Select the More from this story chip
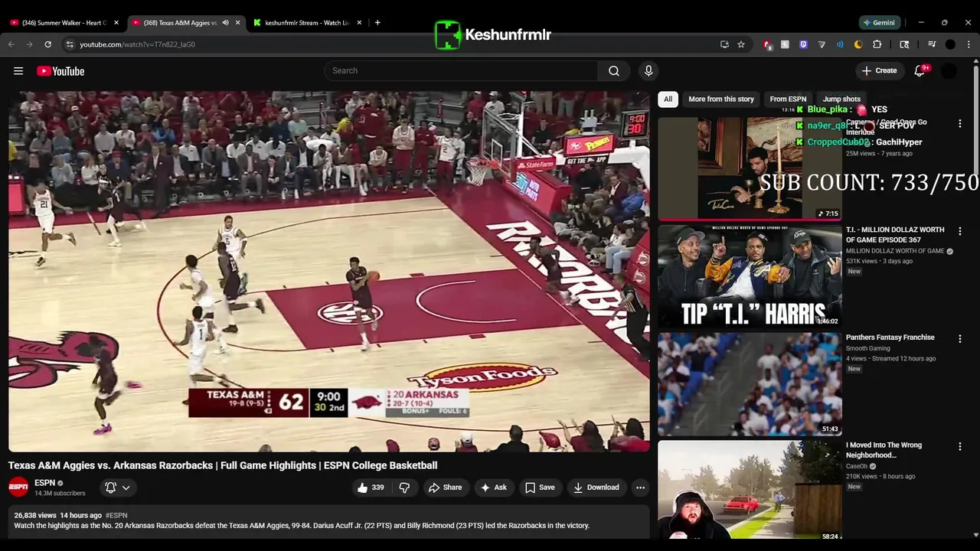This screenshot has height=551, width=980. pos(721,99)
